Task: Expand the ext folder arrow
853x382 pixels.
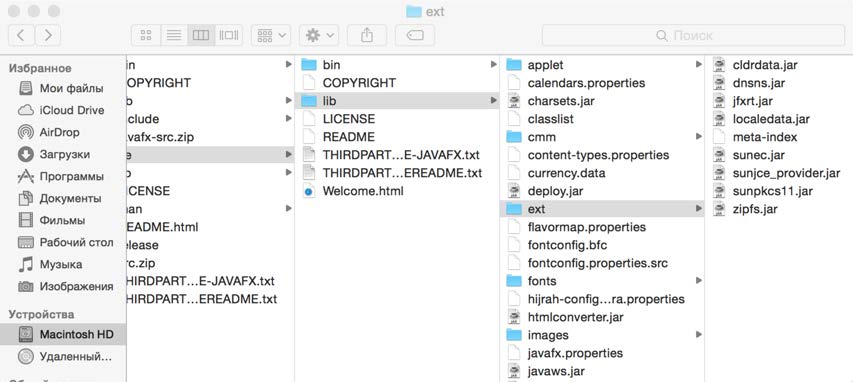Action: [x=699, y=209]
